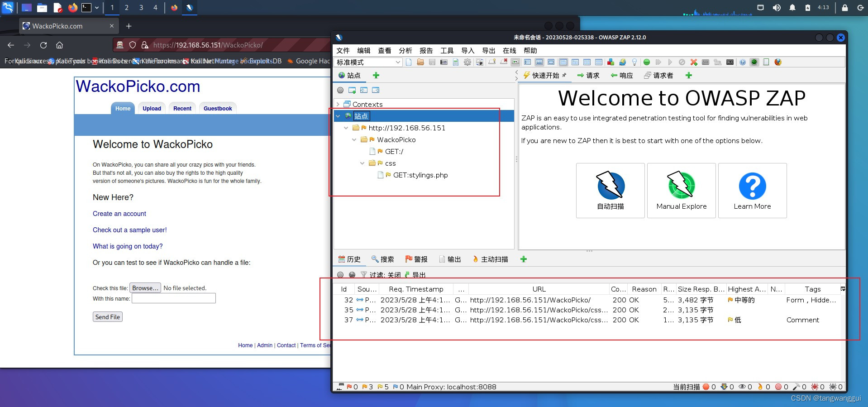This screenshot has height=407, width=868.
Task: Open the 报告 menu
Action: [426, 50]
